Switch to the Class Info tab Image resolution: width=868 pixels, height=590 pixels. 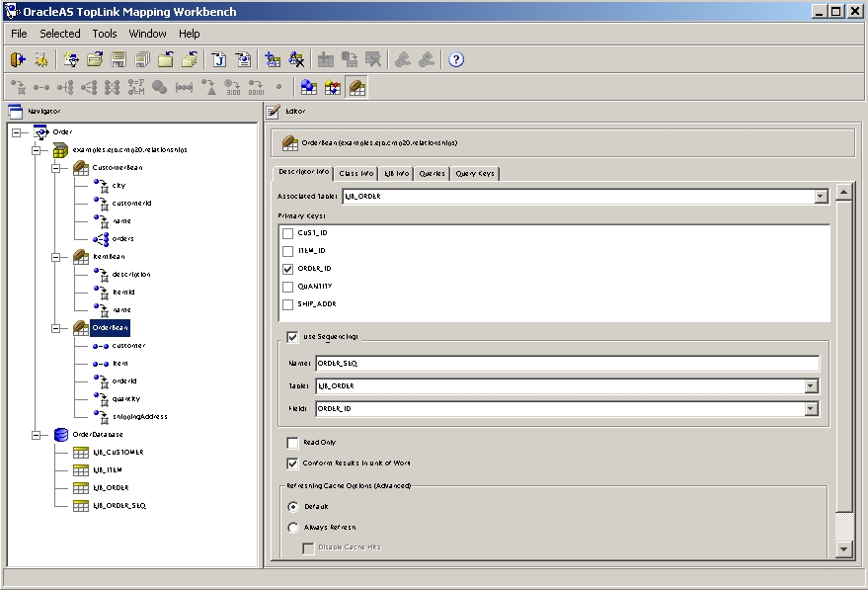click(x=355, y=173)
